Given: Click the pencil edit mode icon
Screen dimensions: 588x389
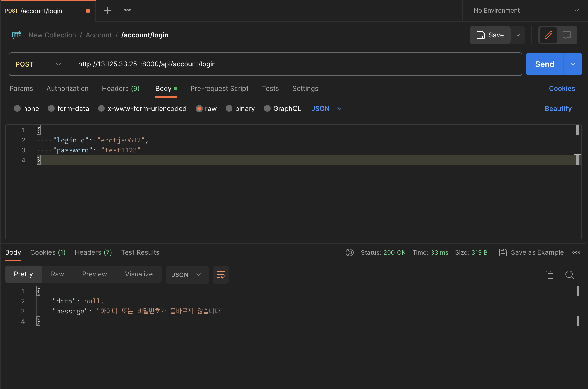Looking at the screenshot, I should tap(548, 35).
